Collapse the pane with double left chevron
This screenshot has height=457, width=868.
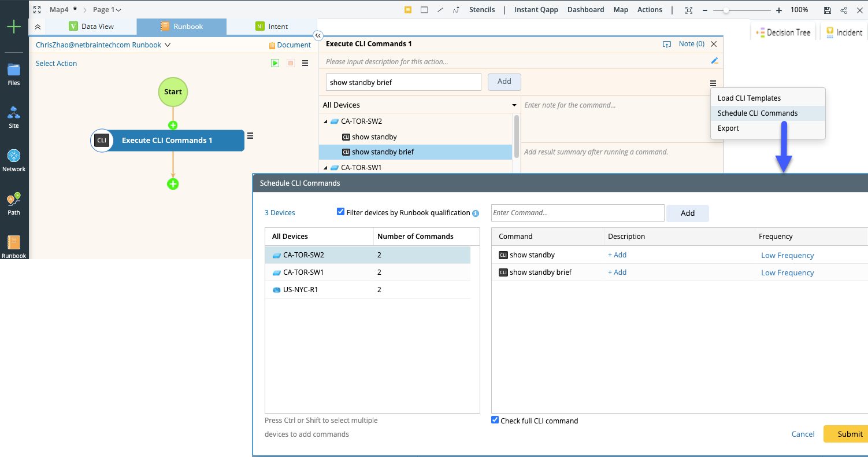tap(318, 35)
